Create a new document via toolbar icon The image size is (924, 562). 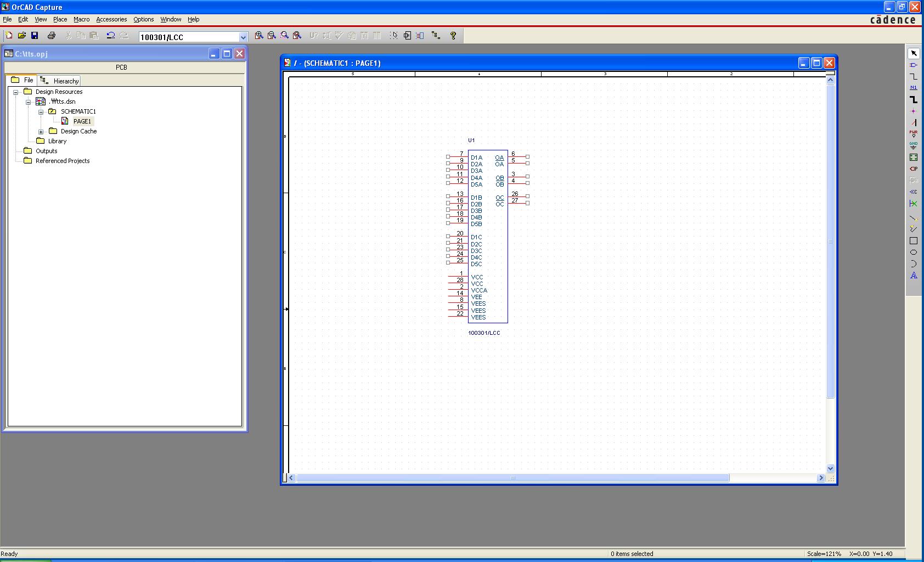9,36
